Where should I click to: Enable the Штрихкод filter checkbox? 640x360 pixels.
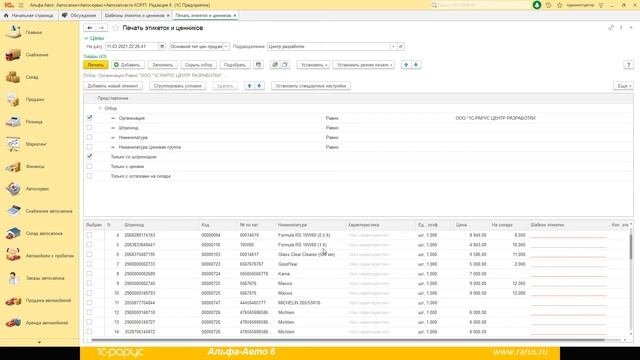coord(89,127)
